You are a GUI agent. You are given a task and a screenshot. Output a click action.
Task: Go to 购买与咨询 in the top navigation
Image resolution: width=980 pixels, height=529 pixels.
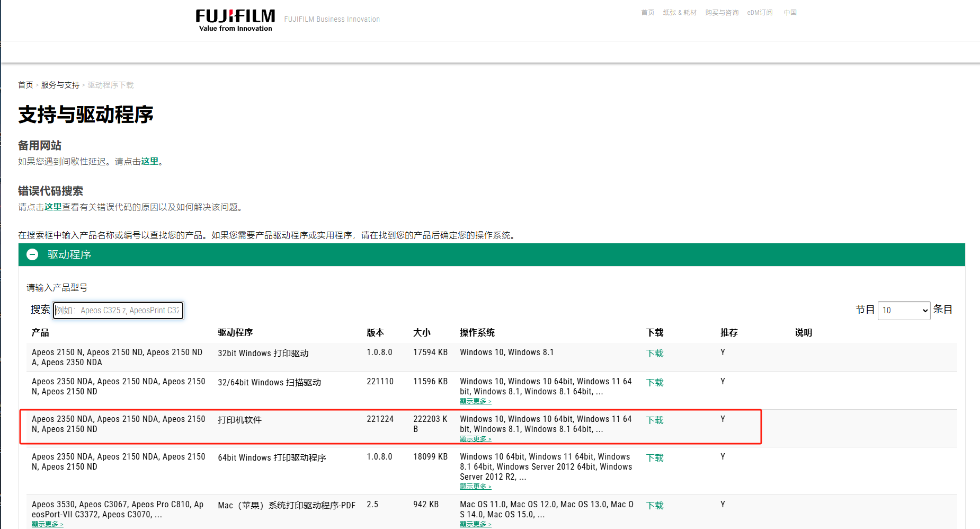point(721,13)
